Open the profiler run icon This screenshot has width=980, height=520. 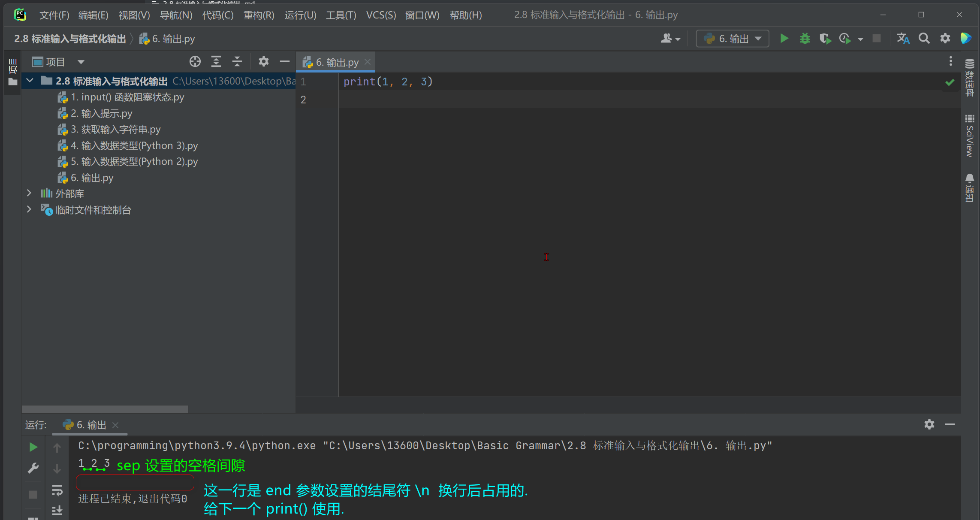click(845, 39)
